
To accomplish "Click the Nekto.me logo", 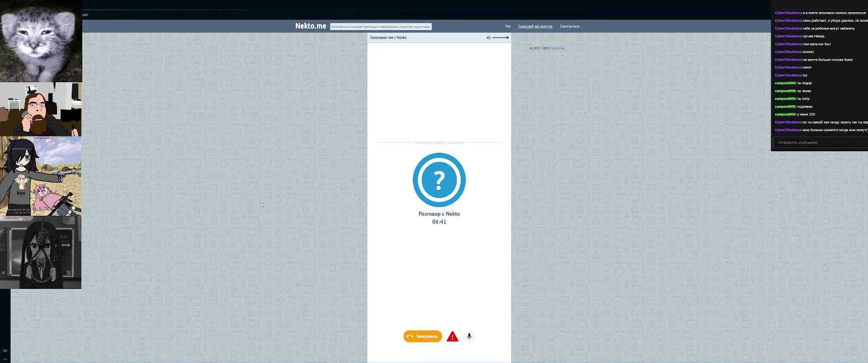I will coord(311,26).
